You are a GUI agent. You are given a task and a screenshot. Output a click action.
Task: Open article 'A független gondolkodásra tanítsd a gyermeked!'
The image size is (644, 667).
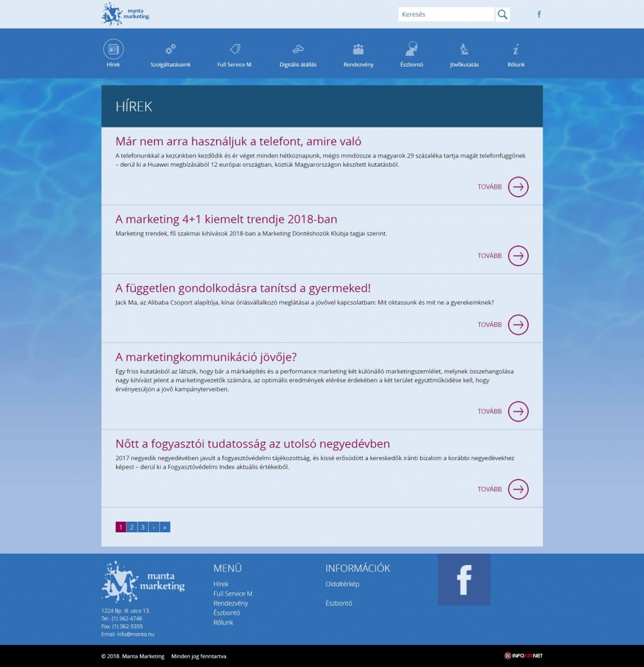[243, 288]
